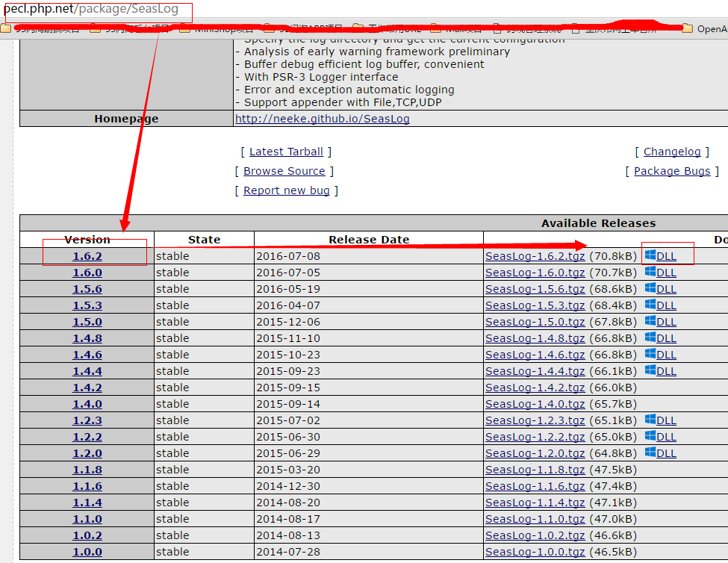728x563 pixels.
Task: Open version 1.4.6 release page
Action: 87,355
